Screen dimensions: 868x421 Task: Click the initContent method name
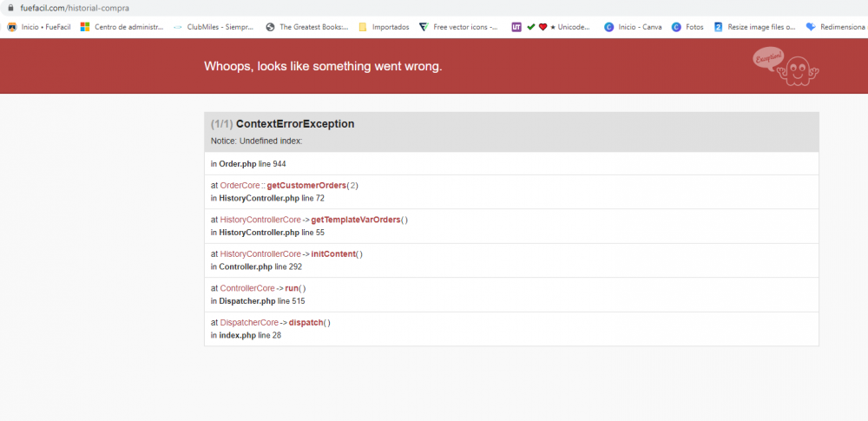[x=333, y=254]
